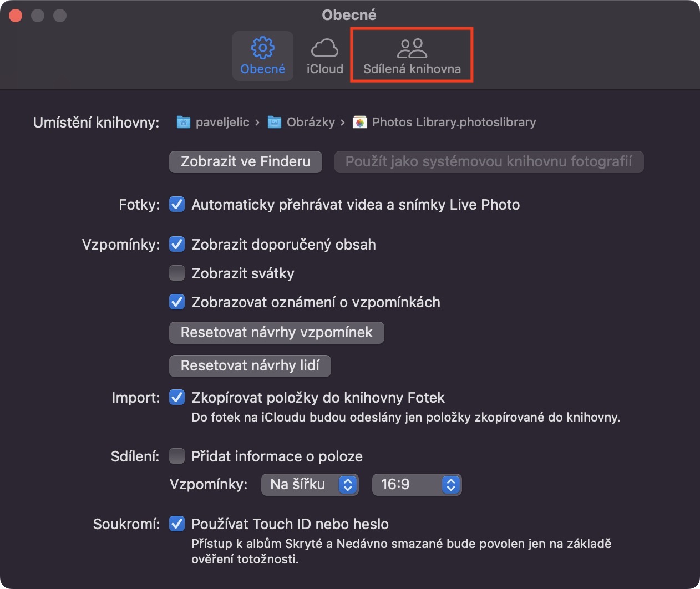700x589 pixels.
Task: Click the Obecné gear icon
Action: pos(262,48)
